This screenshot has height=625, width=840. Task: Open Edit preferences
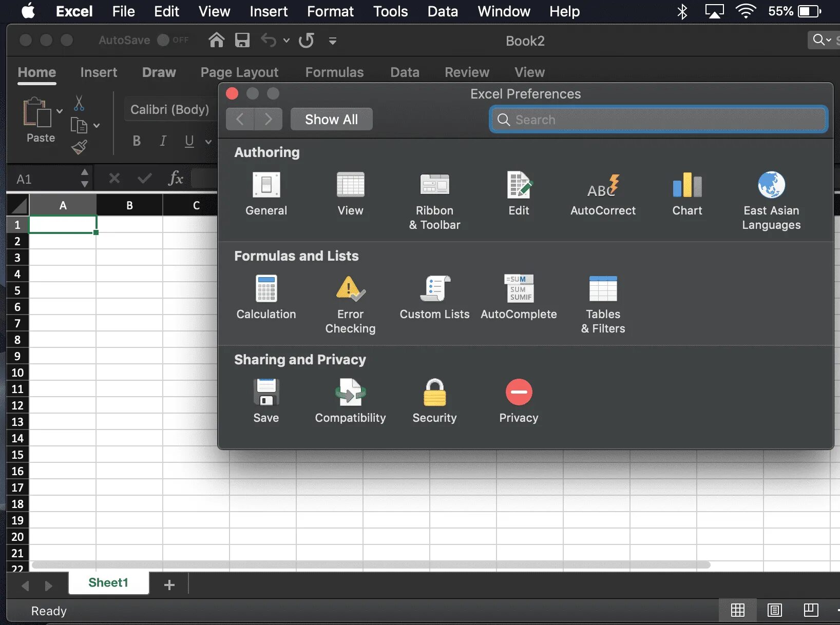coord(519,194)
